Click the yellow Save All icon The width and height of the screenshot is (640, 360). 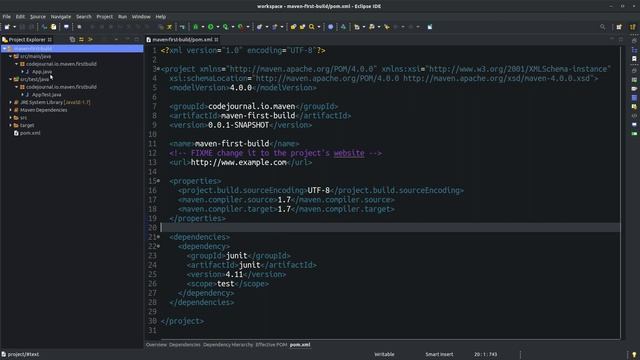(53, 27)
